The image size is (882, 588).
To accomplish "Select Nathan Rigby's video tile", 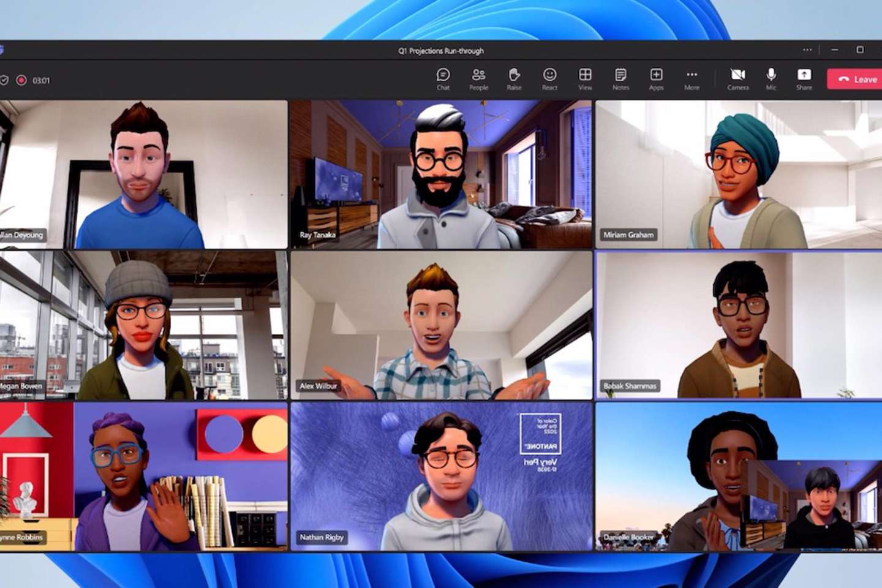I will [x=441, y=476].
